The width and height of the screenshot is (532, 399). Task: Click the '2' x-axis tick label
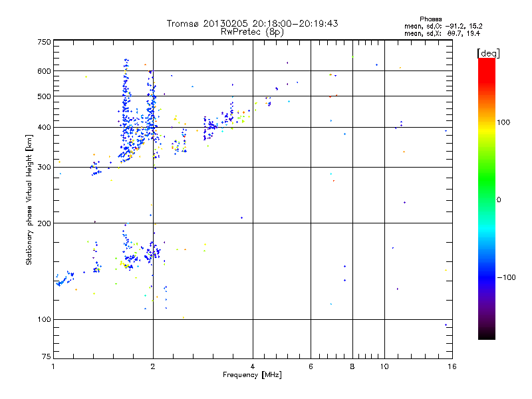pyautogui.click(x=153, y=366)
